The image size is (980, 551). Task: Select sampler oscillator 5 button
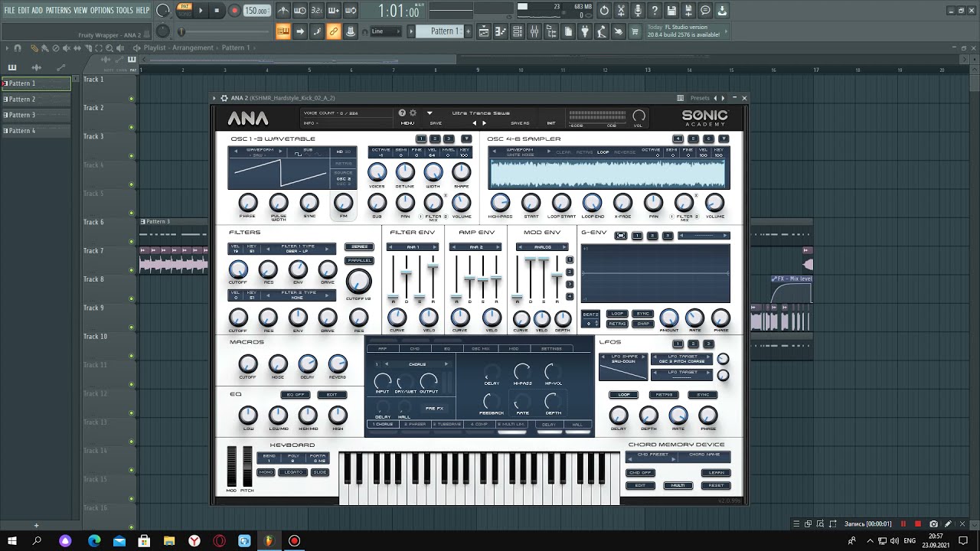(694, 139)
